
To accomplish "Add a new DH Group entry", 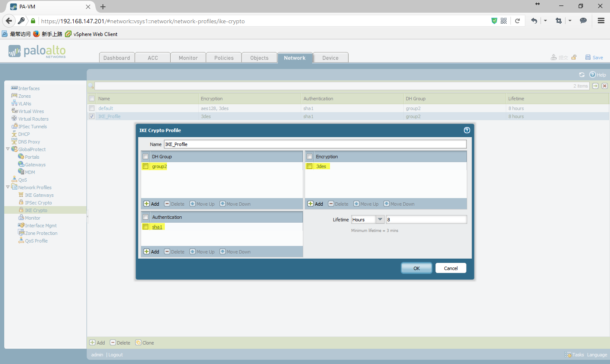I will tap(152, 204).
